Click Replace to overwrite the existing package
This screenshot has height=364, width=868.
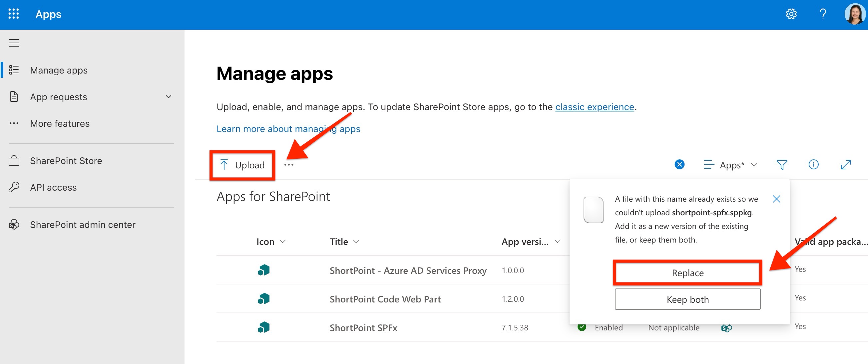pos(687,273)
